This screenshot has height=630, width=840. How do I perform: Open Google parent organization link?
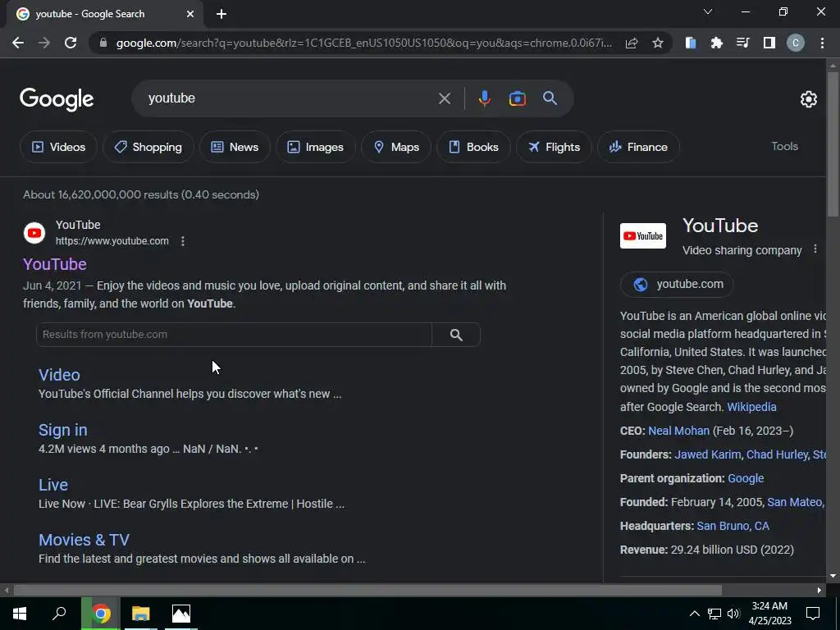pos(746,478)
